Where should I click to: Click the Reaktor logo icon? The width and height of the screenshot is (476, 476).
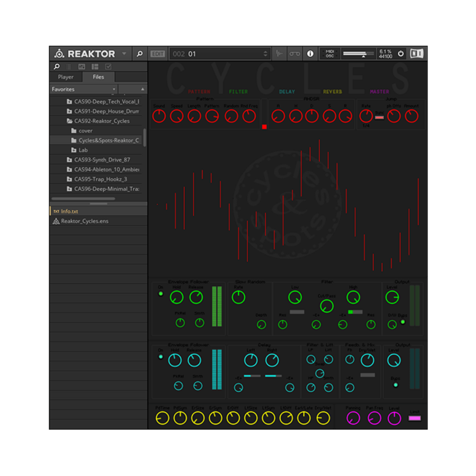coord(59,54)
